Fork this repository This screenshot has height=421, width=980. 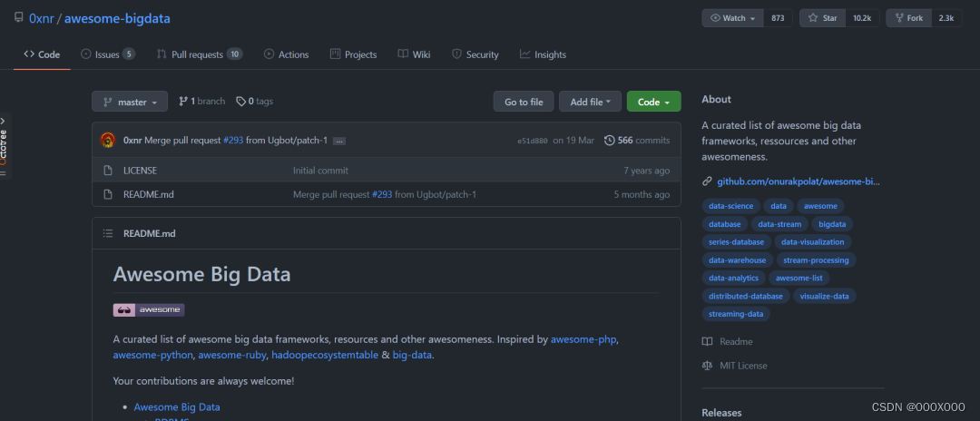pos(908,18)
